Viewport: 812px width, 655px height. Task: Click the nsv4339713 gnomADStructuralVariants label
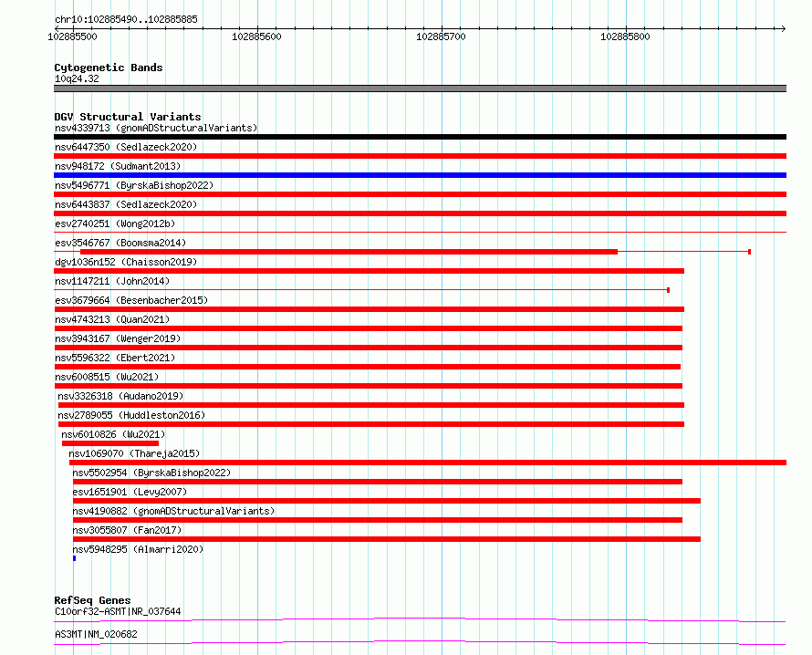click(x=156, y=128)
